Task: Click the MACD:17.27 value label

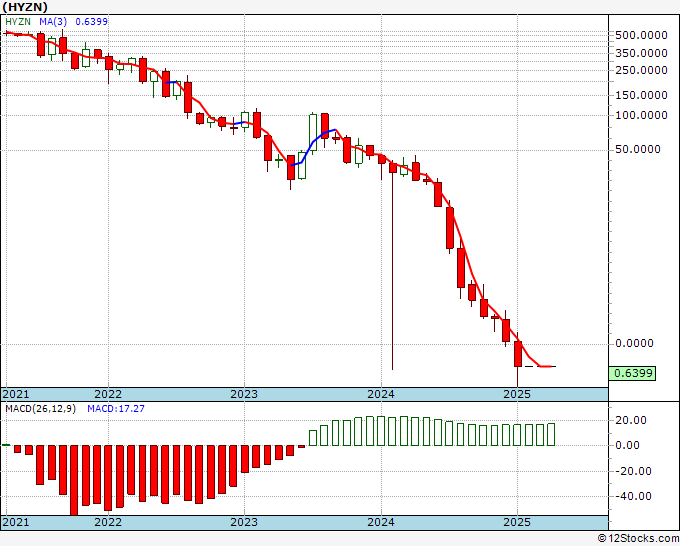Action: (116, 409)
